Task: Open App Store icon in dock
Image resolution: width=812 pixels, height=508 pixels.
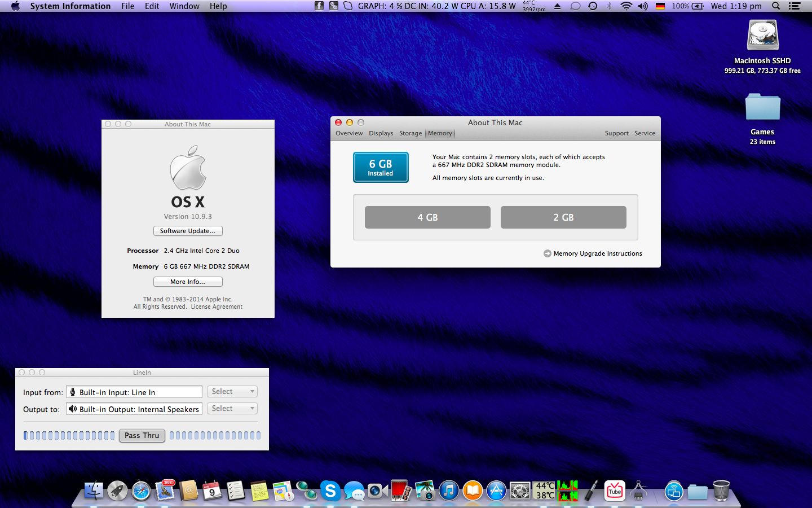Action: coord(496,491)
